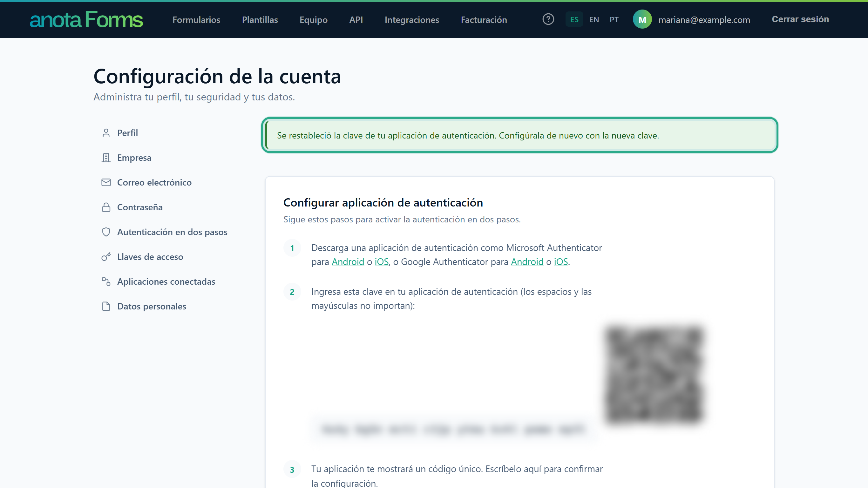Click the Empresa building icon
Viewport: 868px width, 488px height.
(106, 158)
